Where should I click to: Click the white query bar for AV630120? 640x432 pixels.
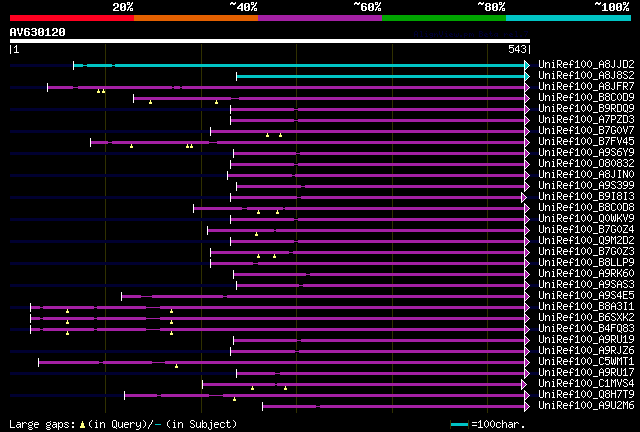click(x=270, y=41)
